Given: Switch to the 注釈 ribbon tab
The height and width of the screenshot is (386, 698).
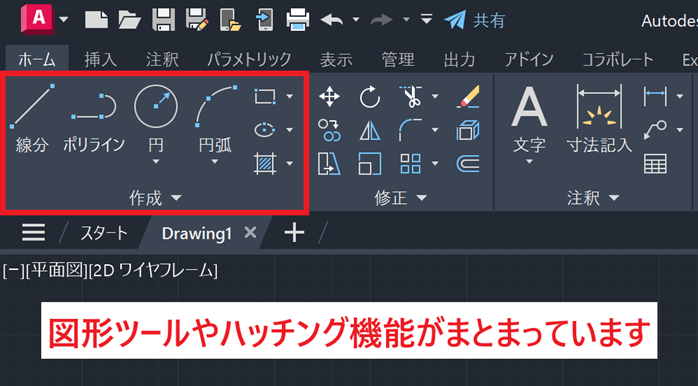Looking at the screenshot, I should pyautogui.click(x=162, y=59).
